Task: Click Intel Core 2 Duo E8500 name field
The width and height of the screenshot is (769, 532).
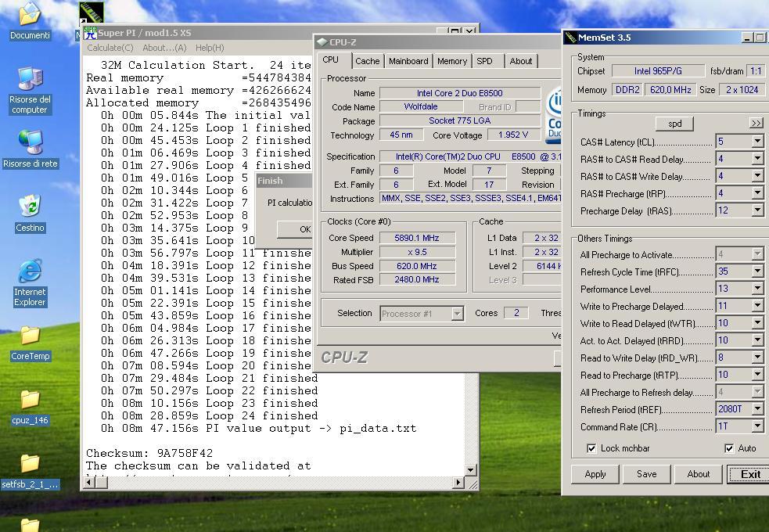Action: point(459,93)
